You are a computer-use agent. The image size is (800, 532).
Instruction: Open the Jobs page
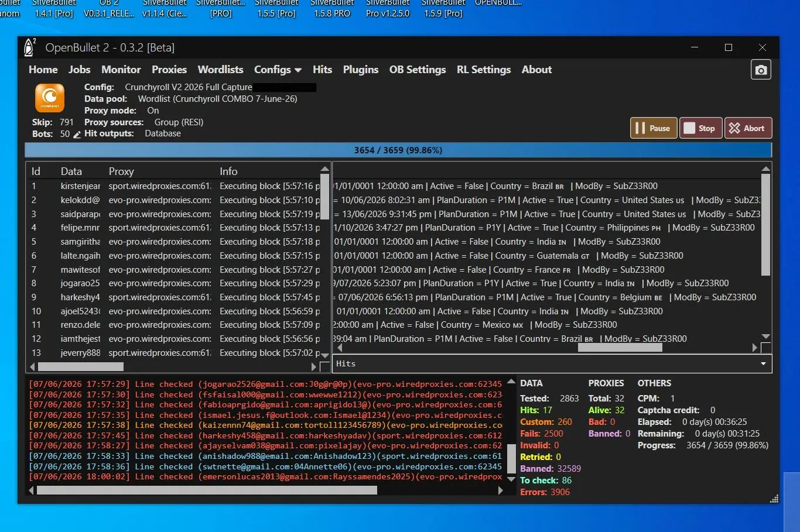click(80, 70)
